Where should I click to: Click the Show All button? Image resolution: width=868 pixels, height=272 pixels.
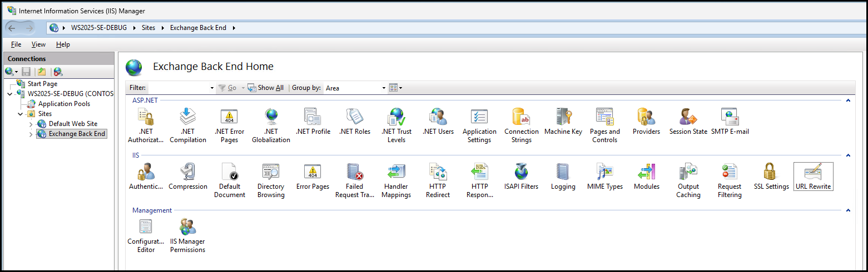266,88
